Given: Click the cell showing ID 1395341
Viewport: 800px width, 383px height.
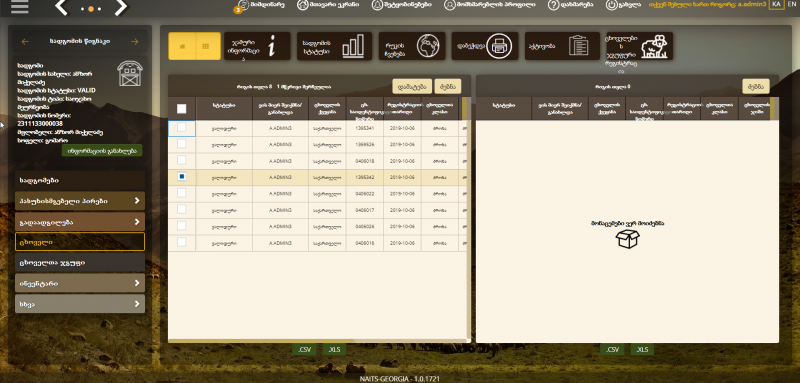Looking at the screenshot, I should pyautogui.click(x=365, y=129).
